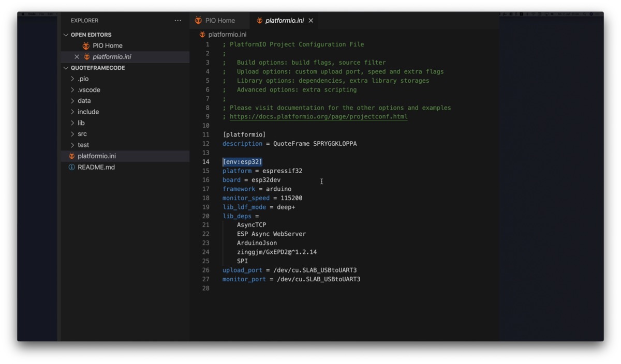Click the 'ESP Async WebServer' dependency line
621x364 pixels.
[x=271, y=234]
